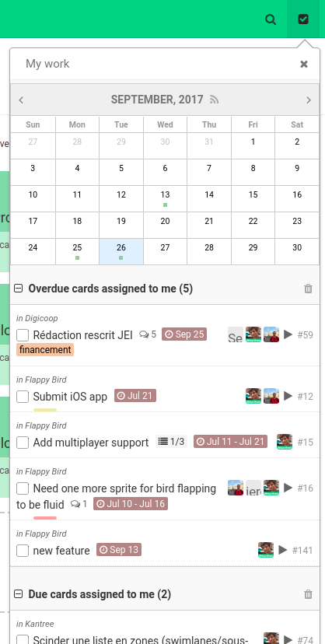This screenshot has height=644, width=325.
Task: Click the Sep 25 due date badge
Action: pos(184,334)
